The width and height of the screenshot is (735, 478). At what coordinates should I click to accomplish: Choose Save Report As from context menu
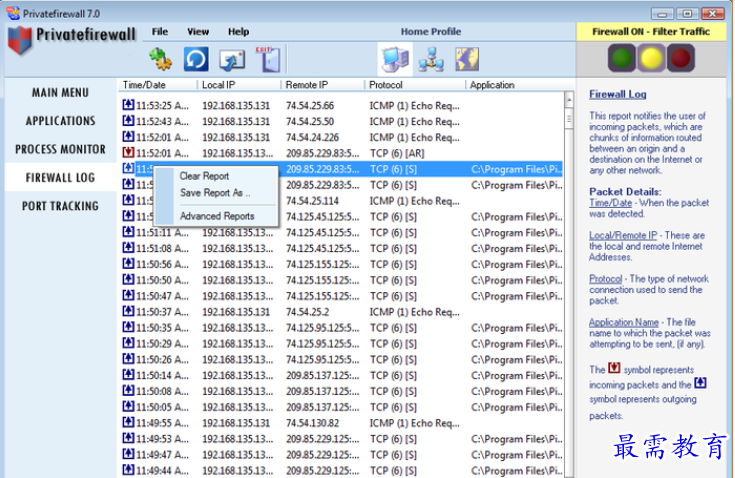click(215, 193)
